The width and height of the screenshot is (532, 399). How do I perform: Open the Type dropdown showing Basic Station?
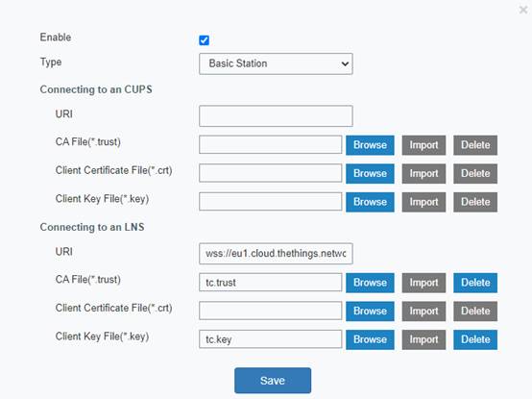click(x=276, y=63)
